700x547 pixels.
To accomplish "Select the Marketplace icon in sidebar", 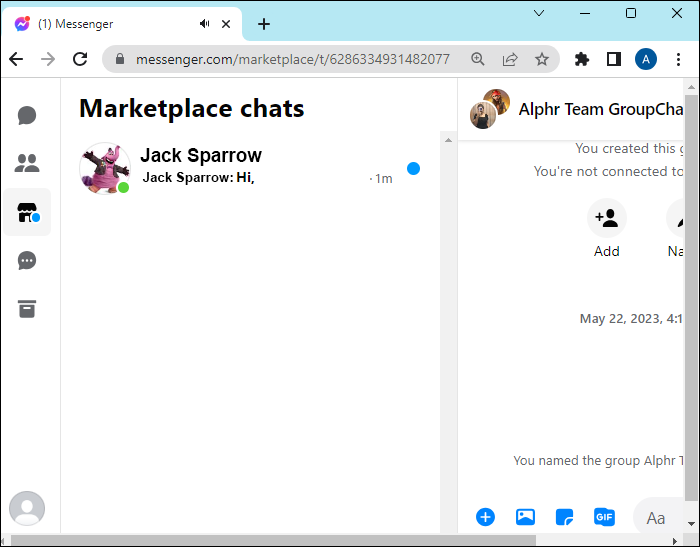I will pos(27,212).
